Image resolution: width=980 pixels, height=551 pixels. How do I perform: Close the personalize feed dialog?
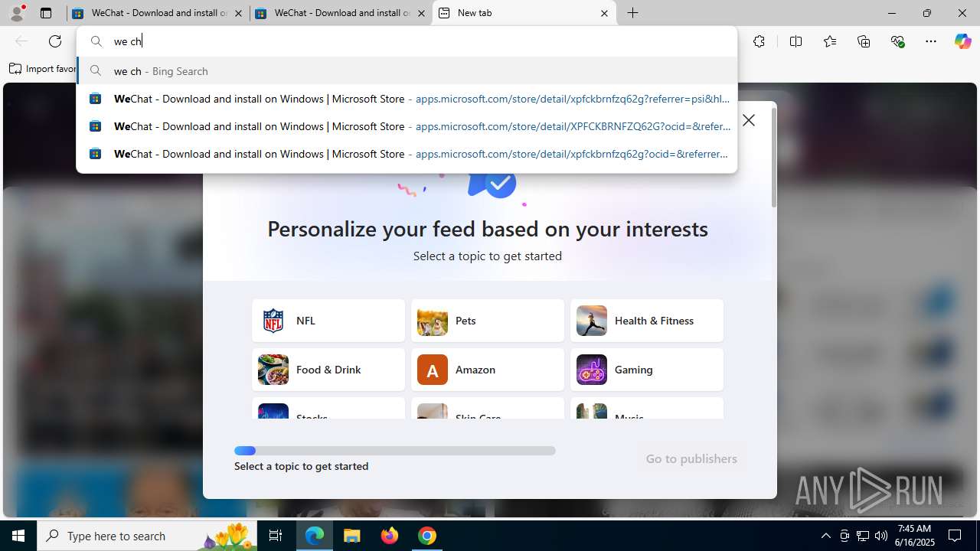[x=749, y=120]
